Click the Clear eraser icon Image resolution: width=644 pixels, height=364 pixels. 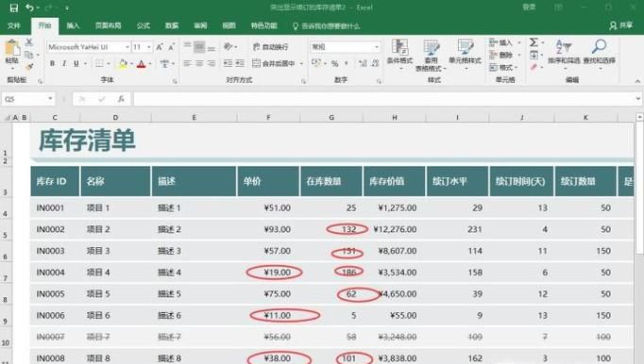534,67
